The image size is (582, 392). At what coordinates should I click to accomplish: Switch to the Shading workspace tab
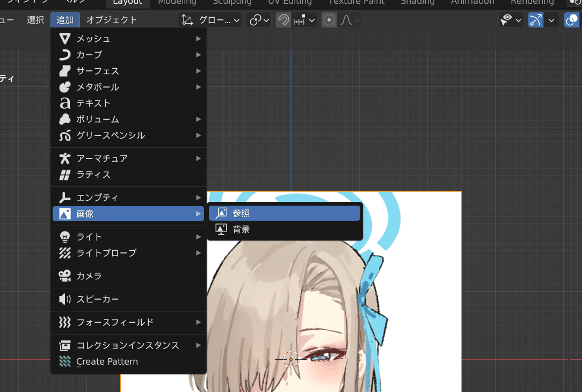pos(418,3)
